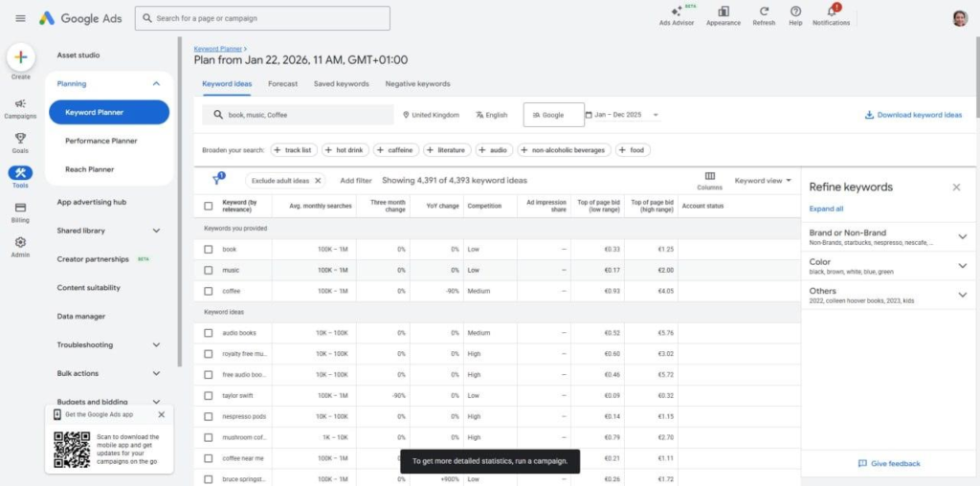Open Campaigns in the left rail
Image resolution: width=980 pixels, height=486 pixels.
(x=21, y=108)
